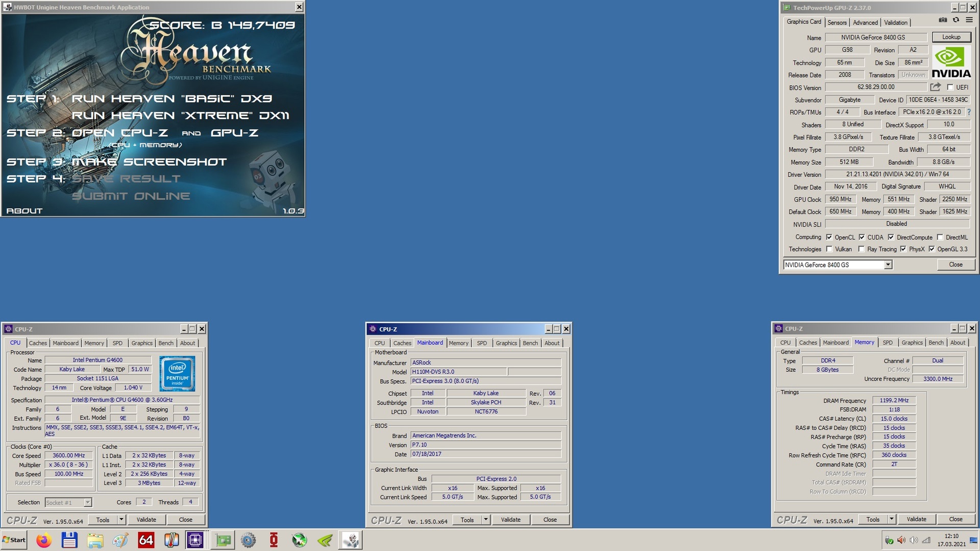The height and width of the screenshot is (551, 980).
Task: Expand the Tools dropdown arrow in middle CPU-Z
Action: (486, 520)
